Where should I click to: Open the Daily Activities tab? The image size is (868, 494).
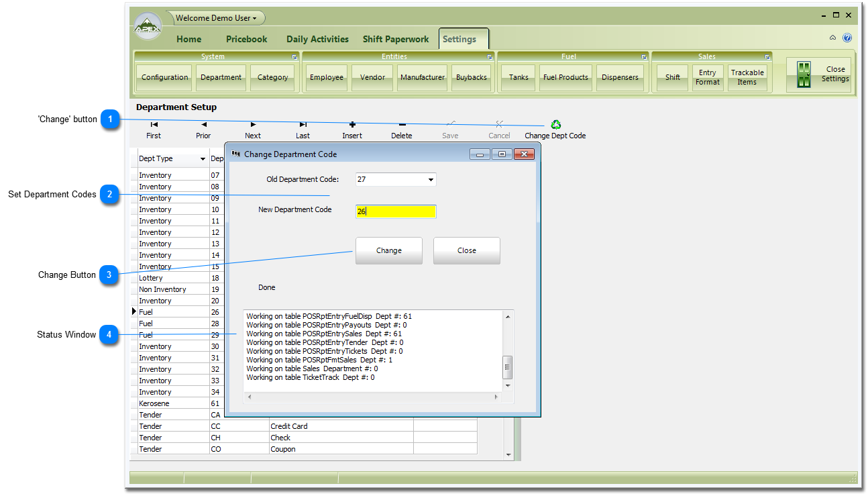tap(317, 39)
